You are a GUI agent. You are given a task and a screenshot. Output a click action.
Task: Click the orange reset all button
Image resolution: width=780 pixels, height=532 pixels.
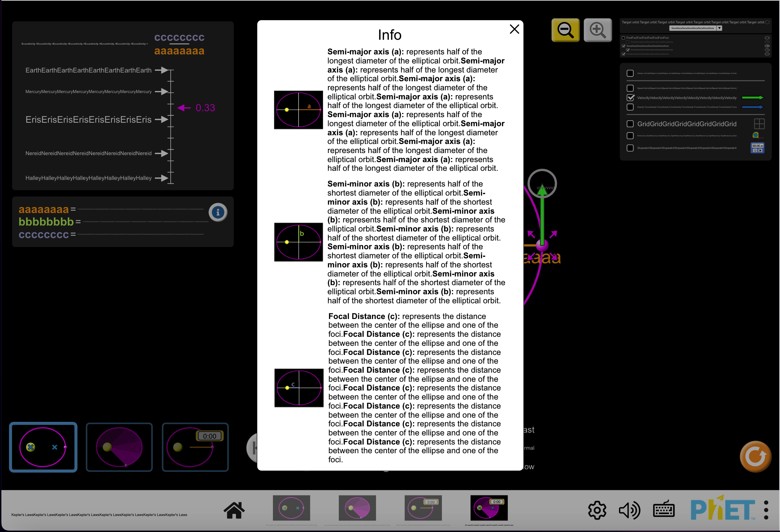(756, 456)
